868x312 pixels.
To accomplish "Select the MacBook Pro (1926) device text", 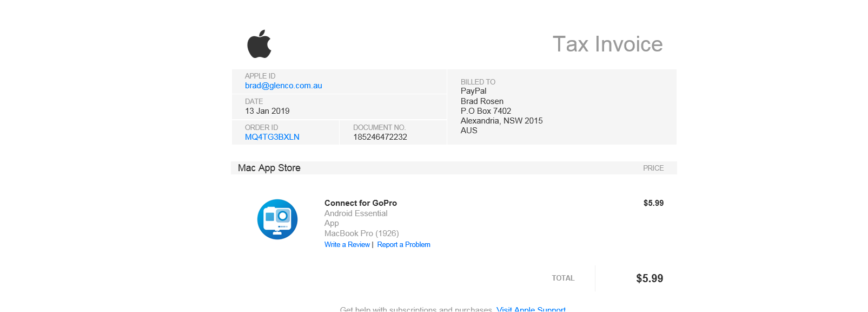I will coord(361,233).
